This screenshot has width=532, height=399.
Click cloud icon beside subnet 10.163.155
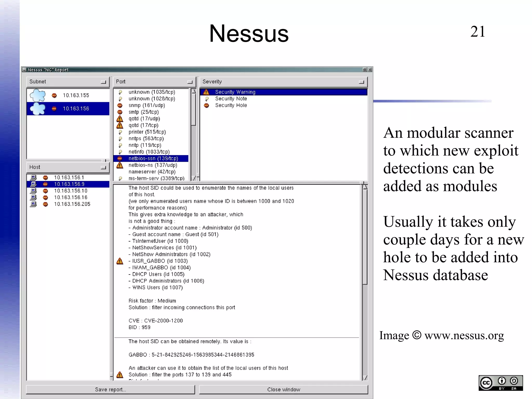38,95
